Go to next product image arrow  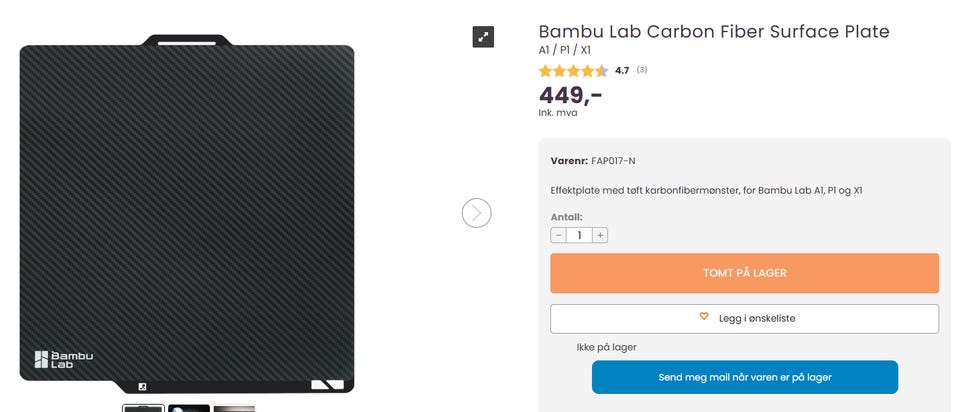pyautogui.click(x=477, y=213)
